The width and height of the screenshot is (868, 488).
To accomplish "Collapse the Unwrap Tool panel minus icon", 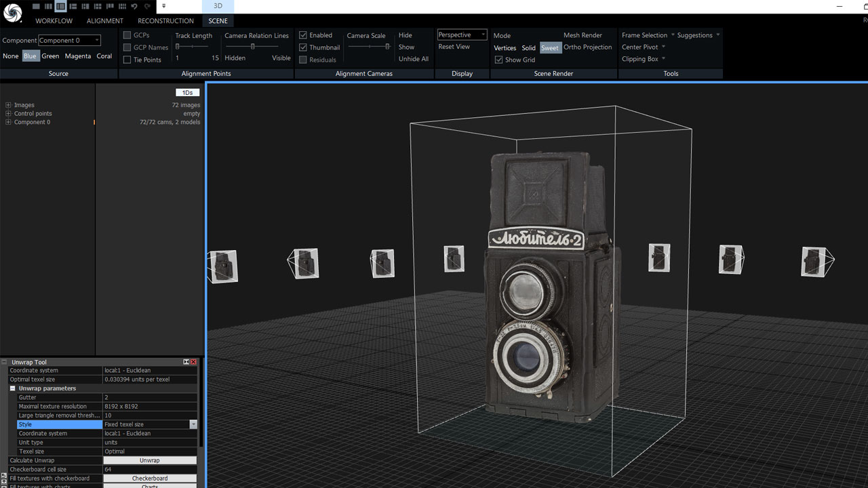I will (5, 362).
